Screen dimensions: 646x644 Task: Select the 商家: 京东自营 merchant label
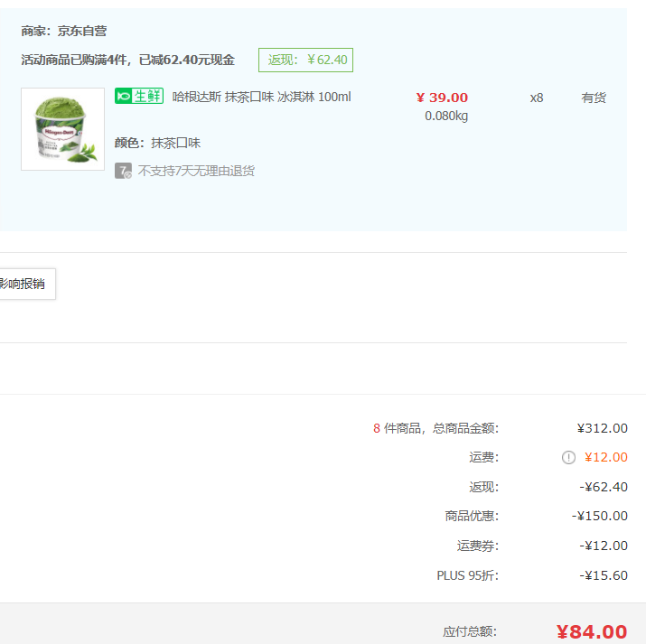[x=64, y=32]
